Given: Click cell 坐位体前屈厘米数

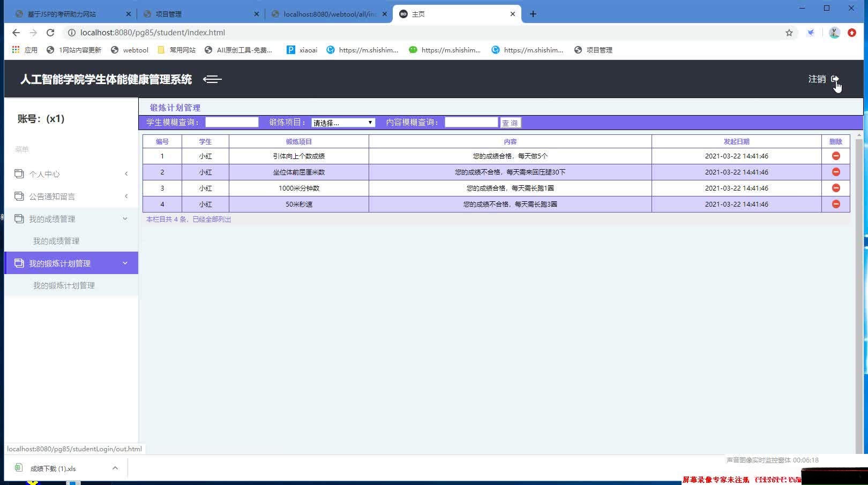Looking at the screenshot, I should 299,172.
